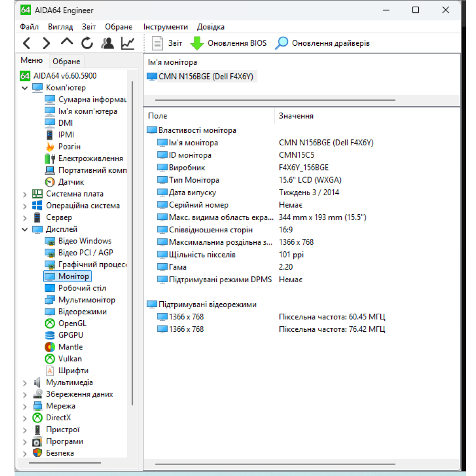Open Сумарна інформація tree item
The image size is (476, 476).
point(85,99)
